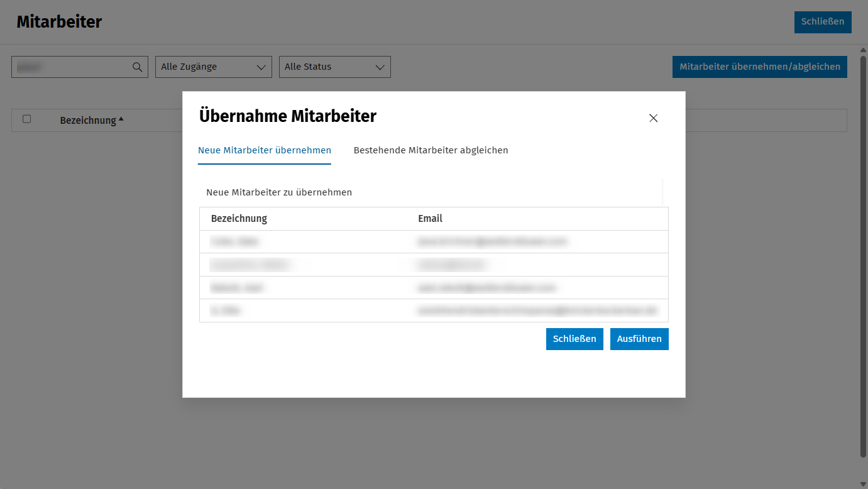Click Schließen button in the dialog
Screen dimensions: 868x489
(574, 339)
